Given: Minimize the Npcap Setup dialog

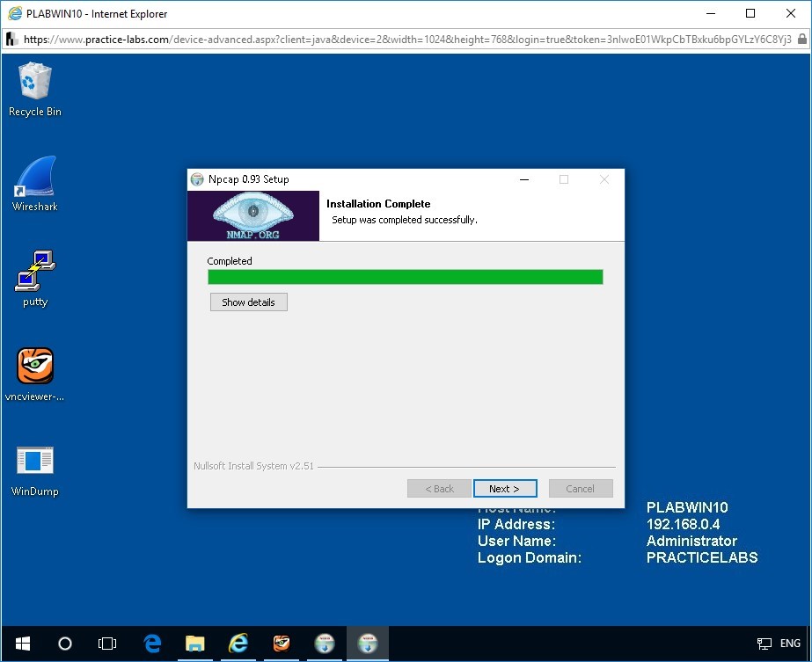Looking at the screenshot, I should (x=524, y=179).
